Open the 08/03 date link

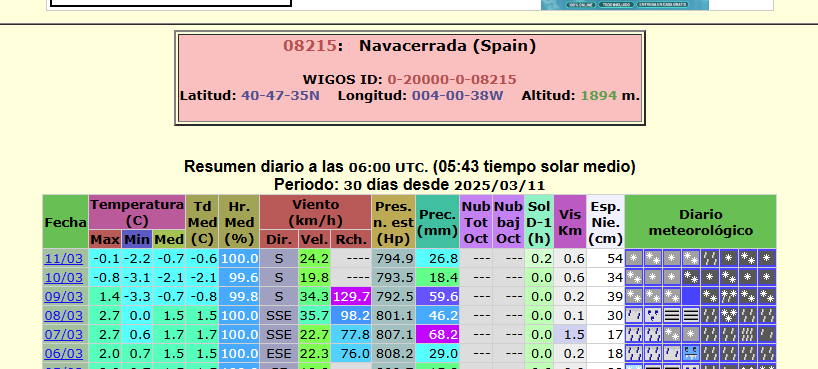click(x=64, y=315)
